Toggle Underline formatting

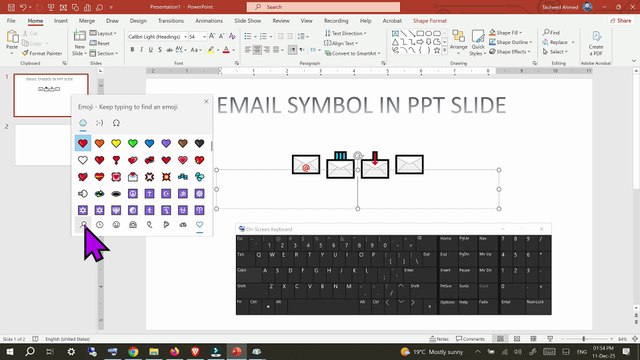pos(151,50)
